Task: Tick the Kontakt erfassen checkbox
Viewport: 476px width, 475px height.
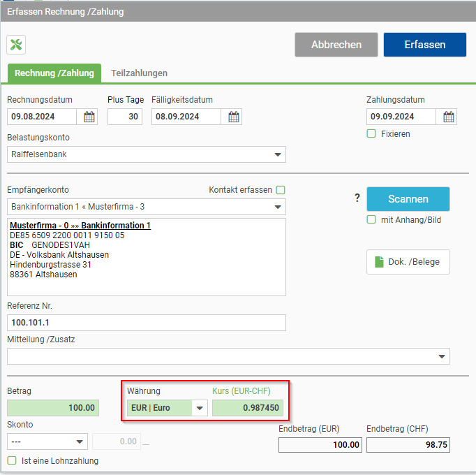Action: [281, 190]
